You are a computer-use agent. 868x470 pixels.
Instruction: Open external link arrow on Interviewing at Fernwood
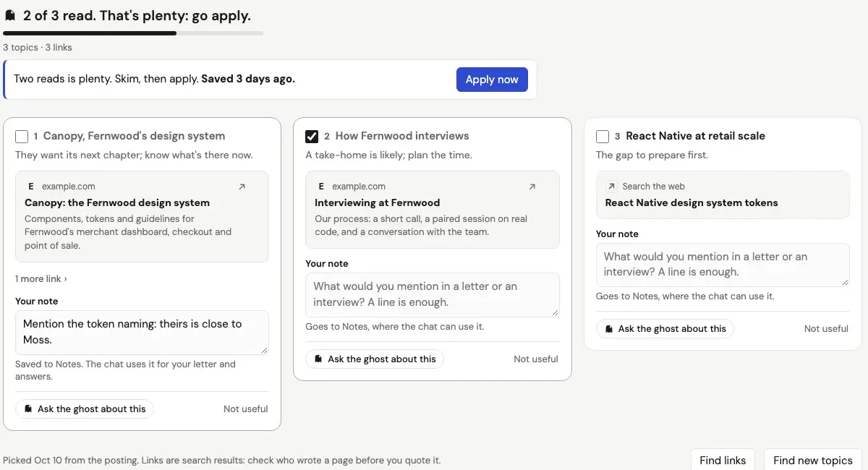pos(532,187)
